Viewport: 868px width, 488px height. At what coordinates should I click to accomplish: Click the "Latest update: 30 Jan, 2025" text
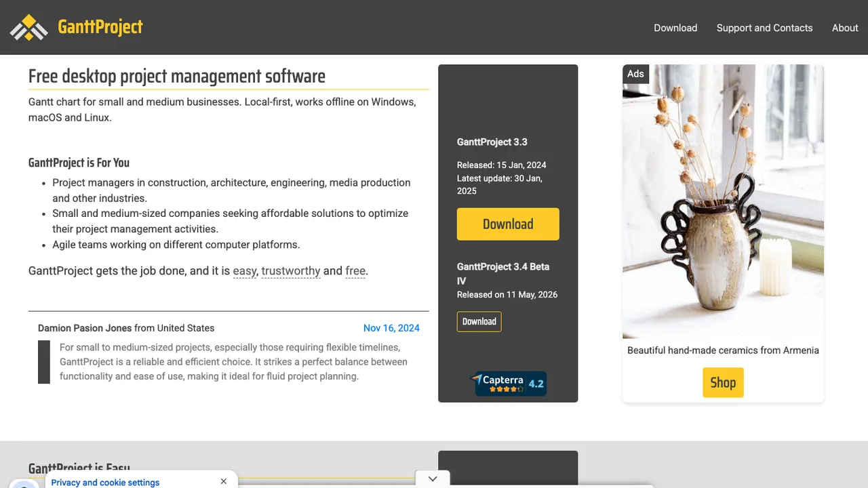tap(500, 184)
